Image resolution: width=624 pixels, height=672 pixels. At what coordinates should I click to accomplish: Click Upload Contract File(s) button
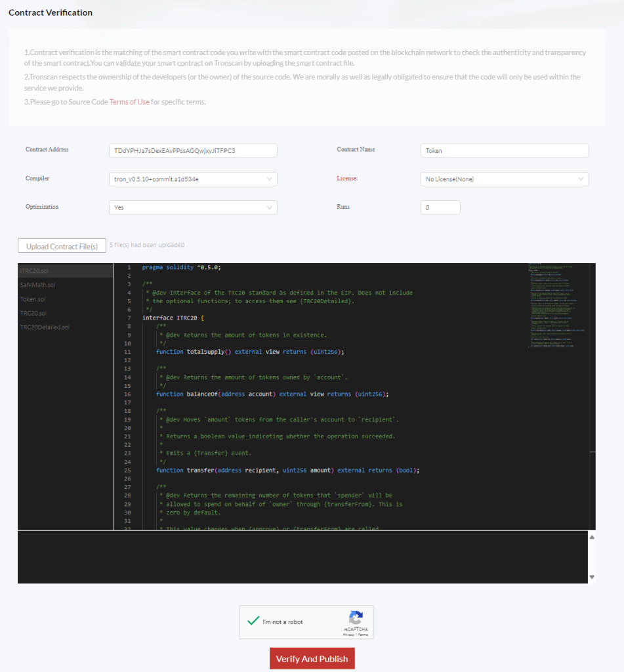pos(62,246)
